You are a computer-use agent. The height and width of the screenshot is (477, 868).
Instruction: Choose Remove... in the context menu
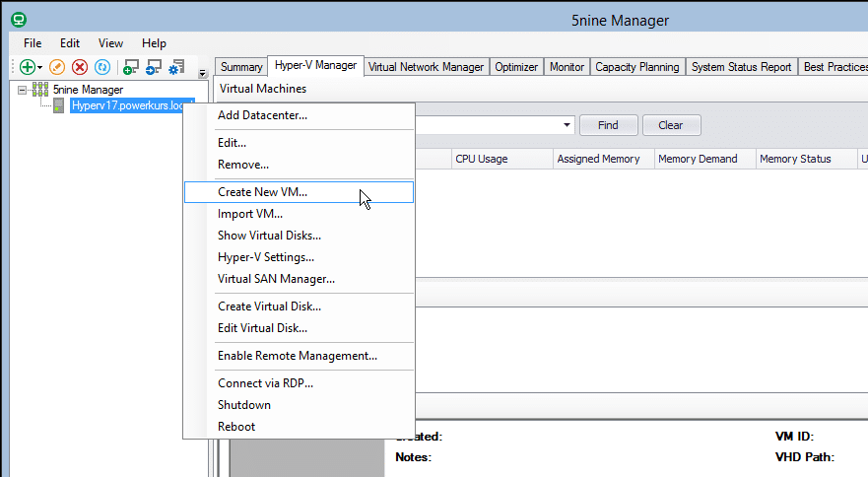[x=299, y=165]
